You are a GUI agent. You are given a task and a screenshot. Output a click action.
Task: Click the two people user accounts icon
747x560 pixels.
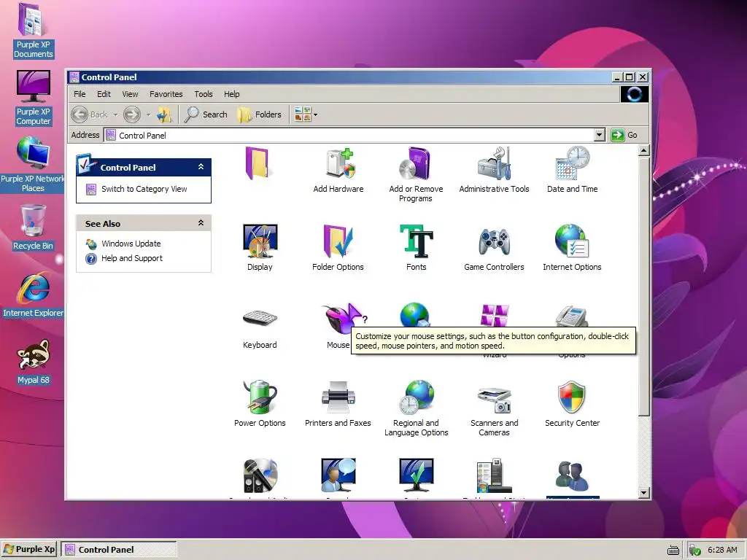point(572,476)
